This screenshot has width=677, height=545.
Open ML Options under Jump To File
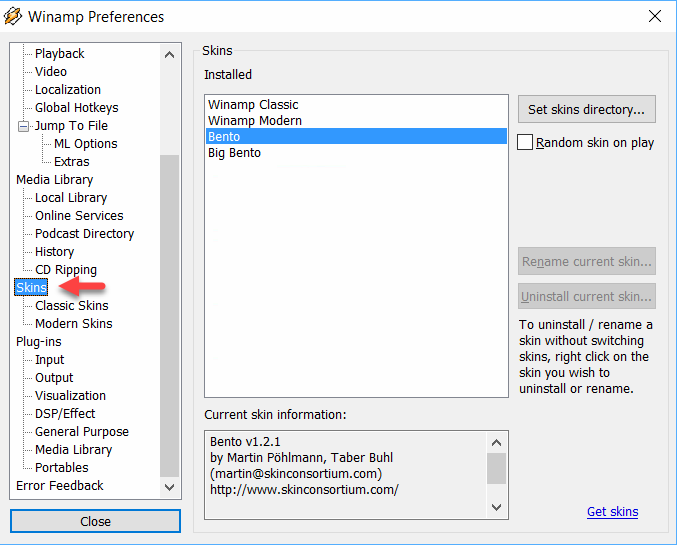85,144
